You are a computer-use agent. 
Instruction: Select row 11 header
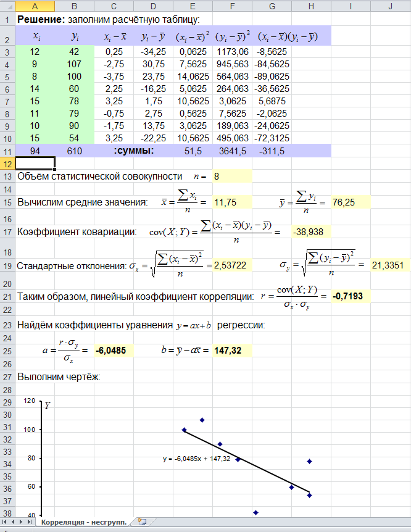7,151
